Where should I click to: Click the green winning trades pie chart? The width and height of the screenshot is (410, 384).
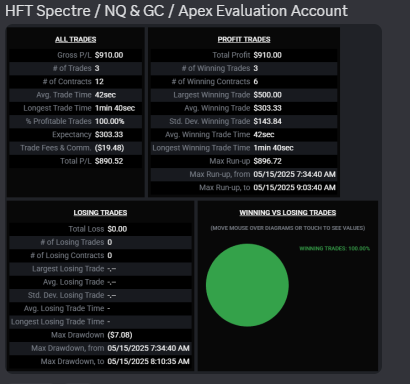247,285
